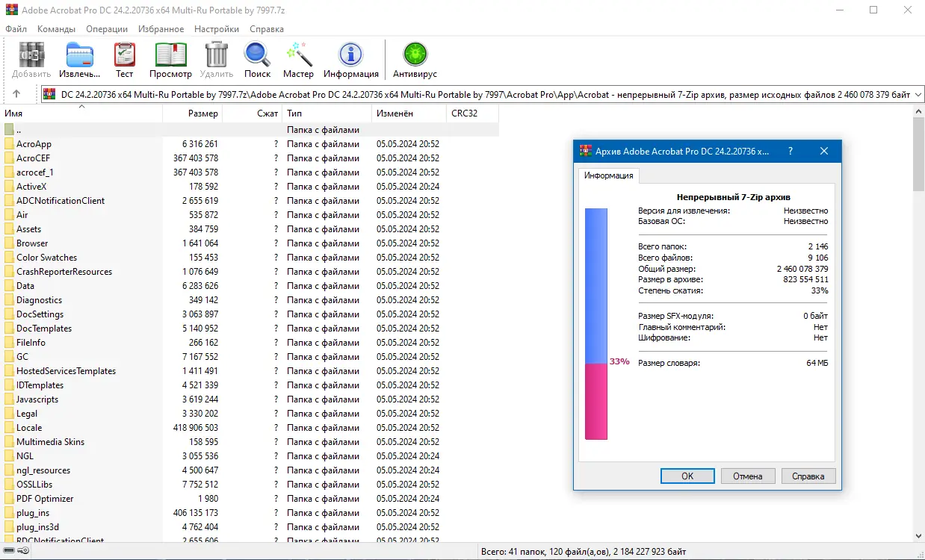
Task: Select the PDF Optimizer folder row
Action: coord(250,499)
